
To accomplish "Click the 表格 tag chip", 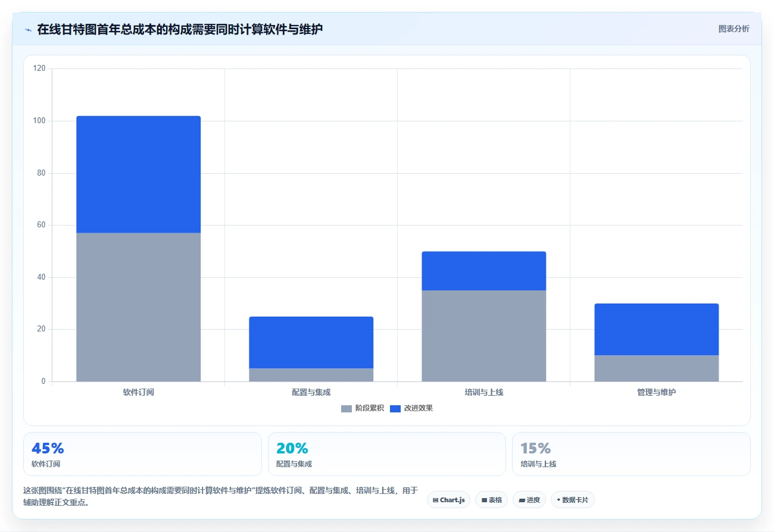I will (492, 500).
